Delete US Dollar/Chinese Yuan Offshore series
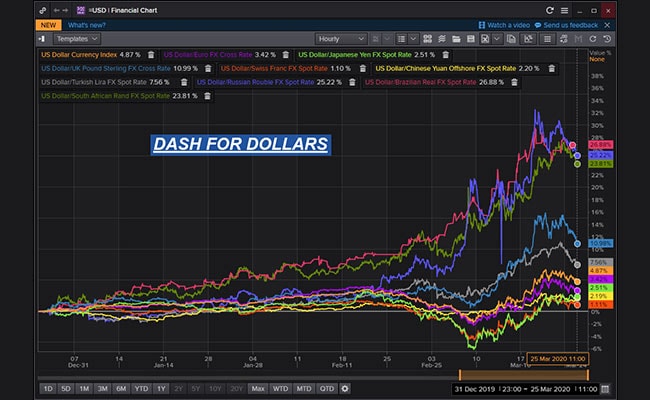 pos(552,68)
